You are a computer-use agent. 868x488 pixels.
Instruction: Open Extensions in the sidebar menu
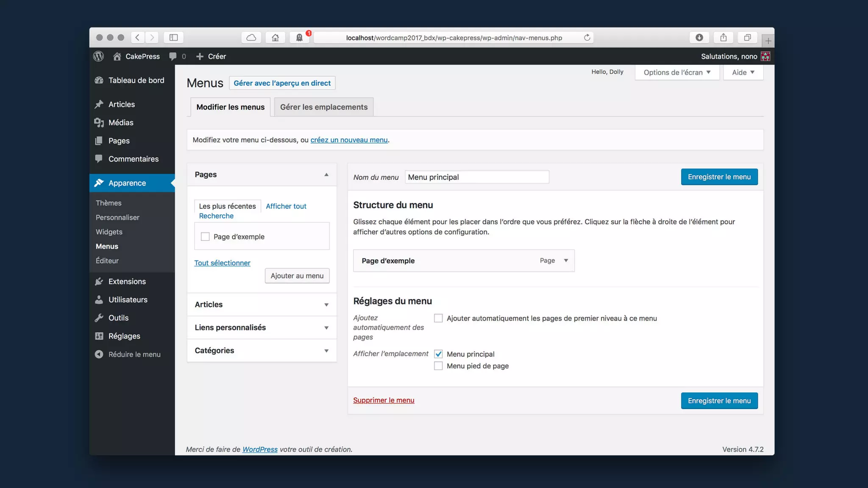[127, 281]
